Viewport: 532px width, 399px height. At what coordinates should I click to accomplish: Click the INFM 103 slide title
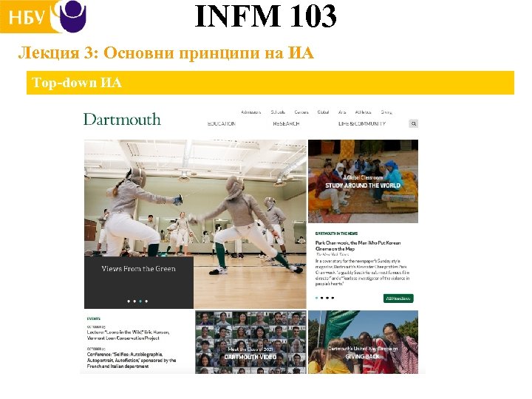tap(266, 16)
